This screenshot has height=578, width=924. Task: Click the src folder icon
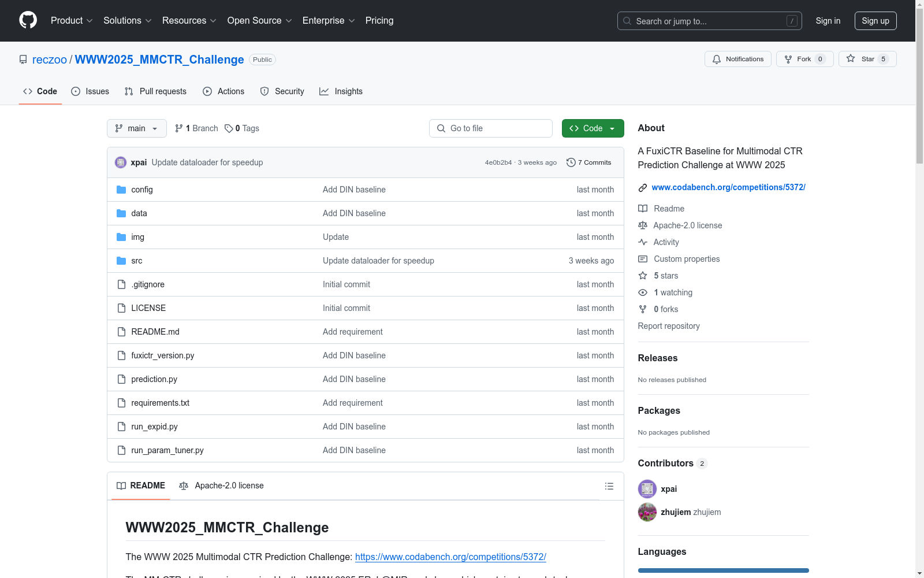[x=121, y=261]
